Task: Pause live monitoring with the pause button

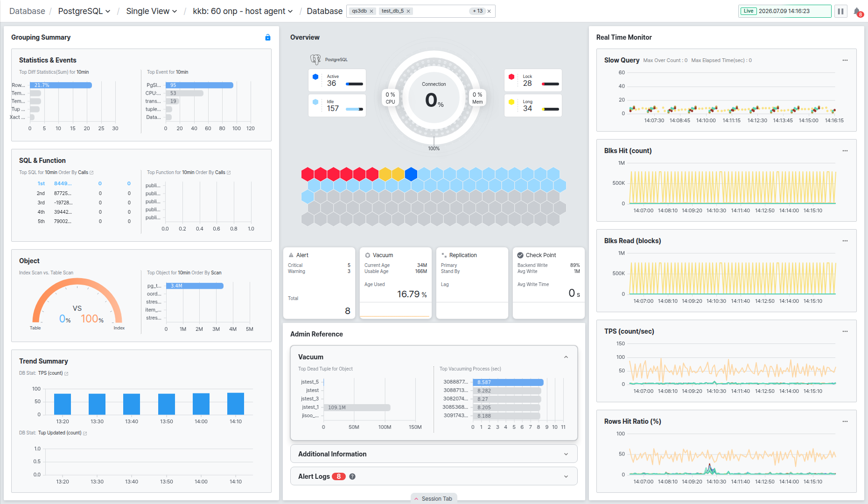Action: [840, 11]
